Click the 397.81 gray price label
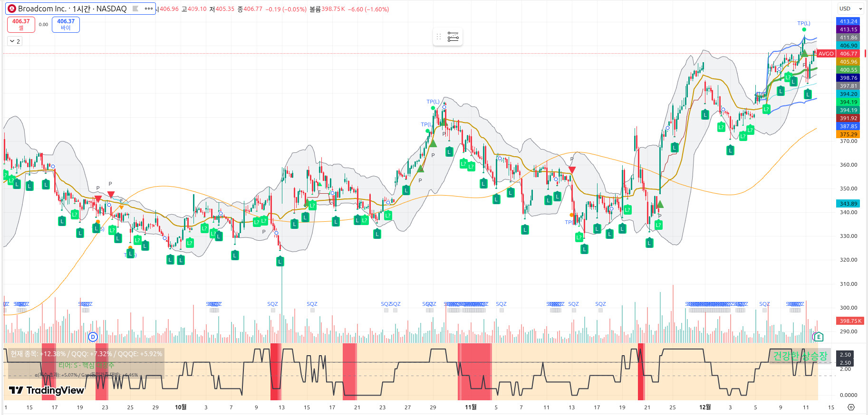 click(x=848, y=86)
